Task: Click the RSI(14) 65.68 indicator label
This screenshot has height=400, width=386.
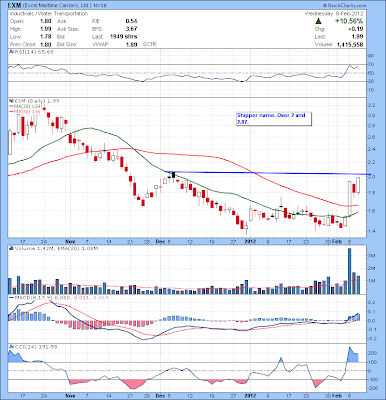Action: tap(34, 52)
